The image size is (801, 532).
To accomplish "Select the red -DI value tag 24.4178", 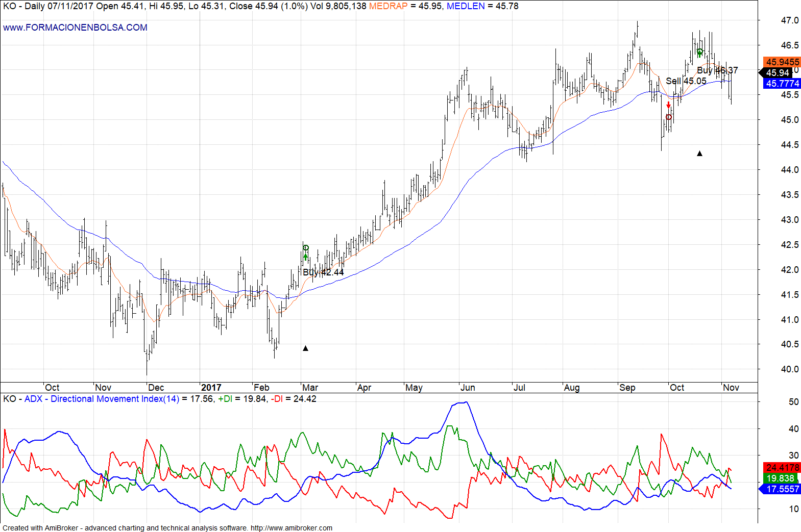I will click(x=782, y=468).
